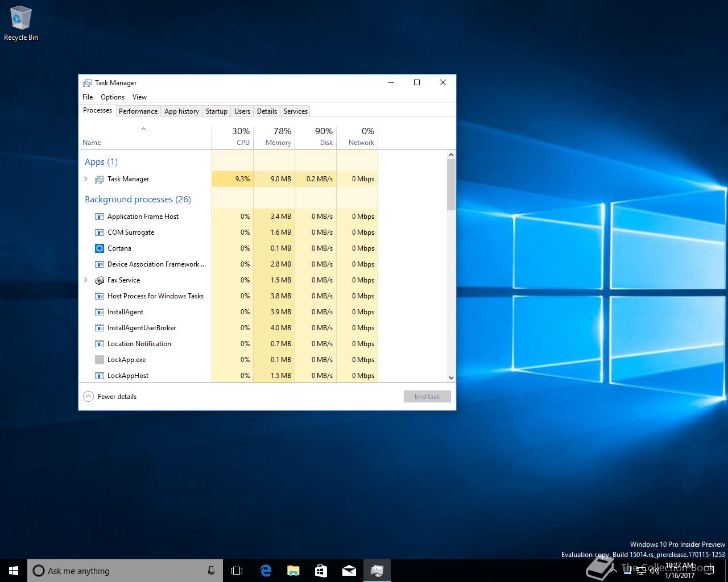Click the COM Surrogate process icon
Image resolution: width=728 pixels, height=582 pixels.
pos(100,232)
